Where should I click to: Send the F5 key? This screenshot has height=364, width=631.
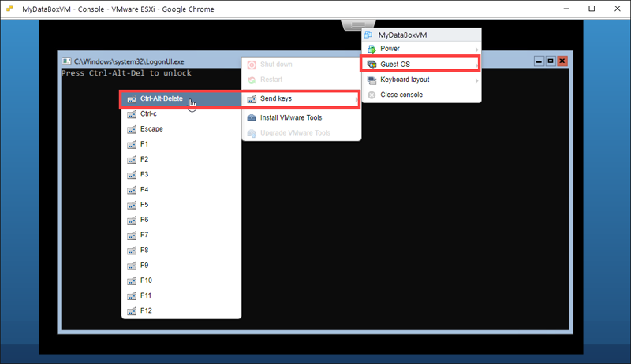pyautogui.click(x=181, y=205)
